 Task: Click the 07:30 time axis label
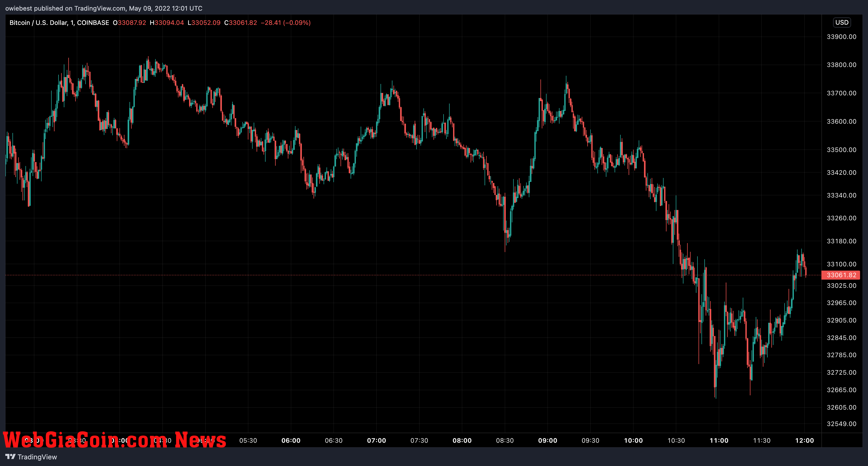(x=419, y=440)
